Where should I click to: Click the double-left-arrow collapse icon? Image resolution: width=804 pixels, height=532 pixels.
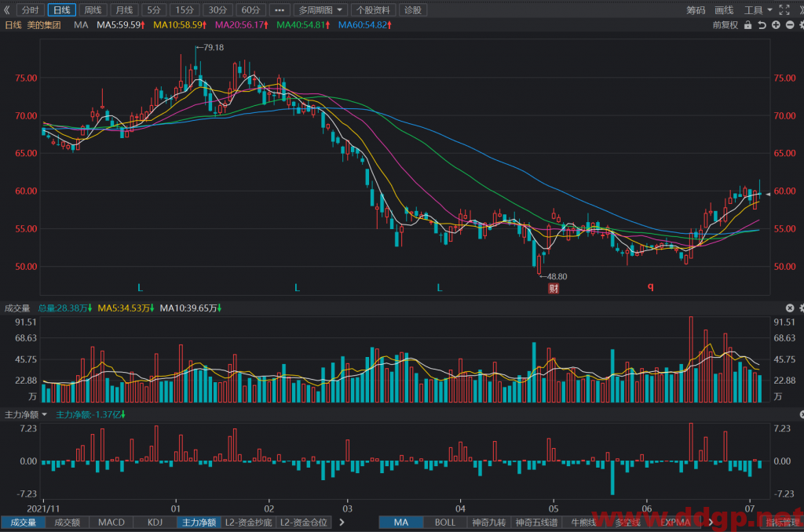[x=6, y=9]
